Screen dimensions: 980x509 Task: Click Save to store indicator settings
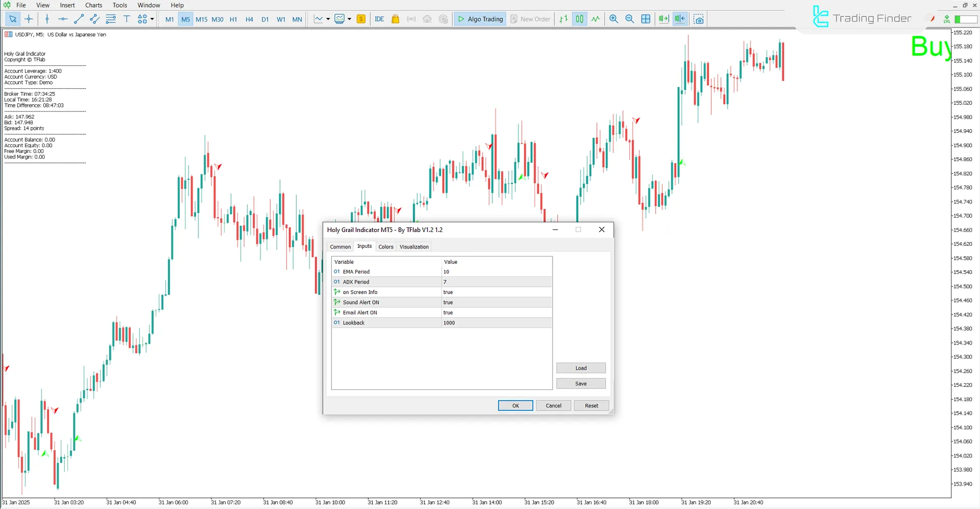pyautogui.click(x=581, y=383)
